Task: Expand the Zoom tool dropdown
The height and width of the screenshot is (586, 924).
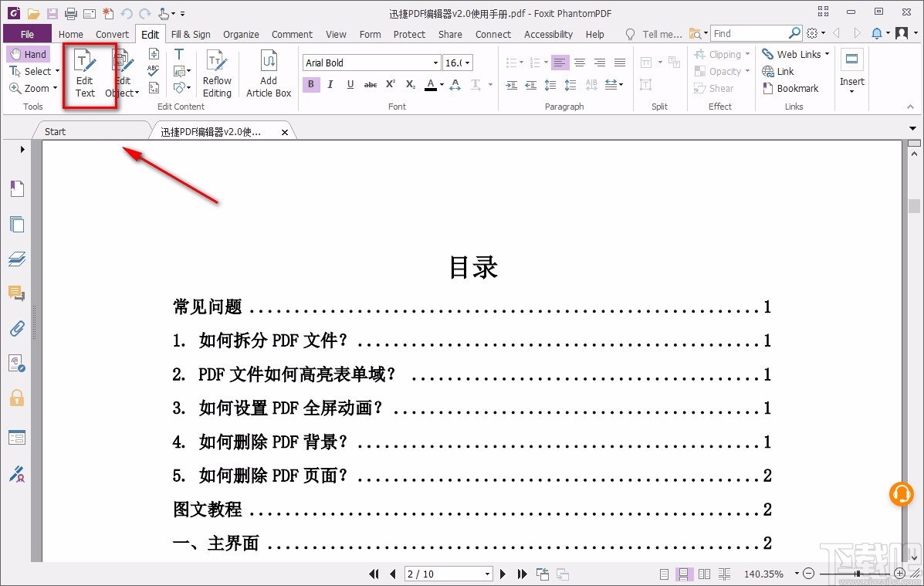Action: click(x=55, y=88)
